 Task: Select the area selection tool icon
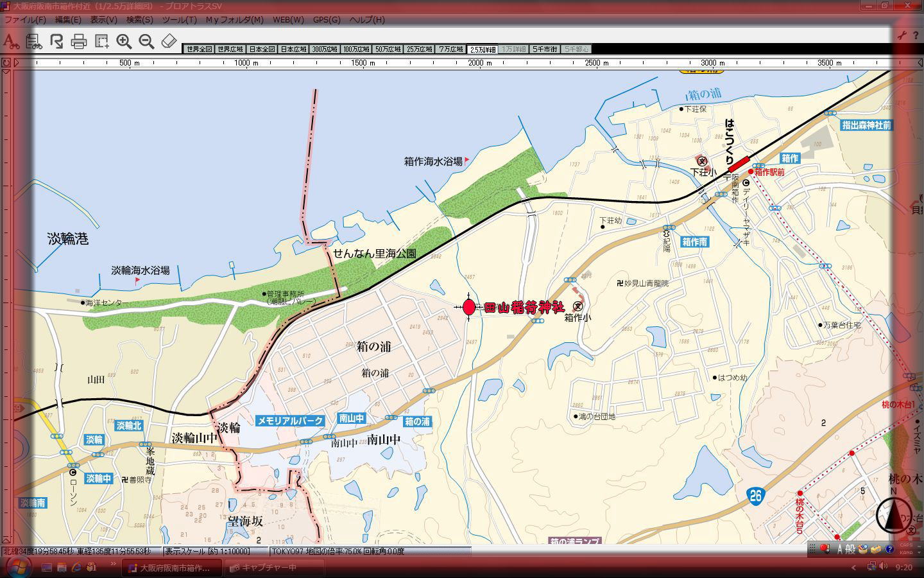101,42
